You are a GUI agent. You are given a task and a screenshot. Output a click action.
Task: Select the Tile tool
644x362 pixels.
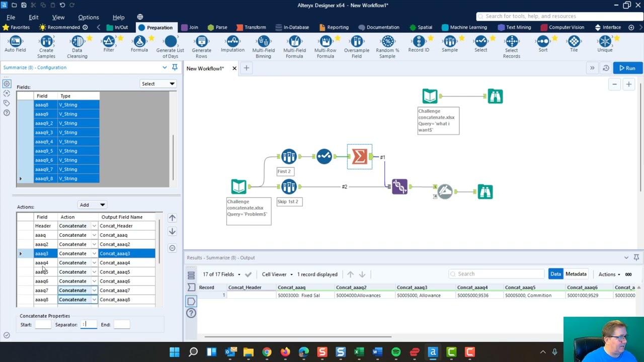574,45
